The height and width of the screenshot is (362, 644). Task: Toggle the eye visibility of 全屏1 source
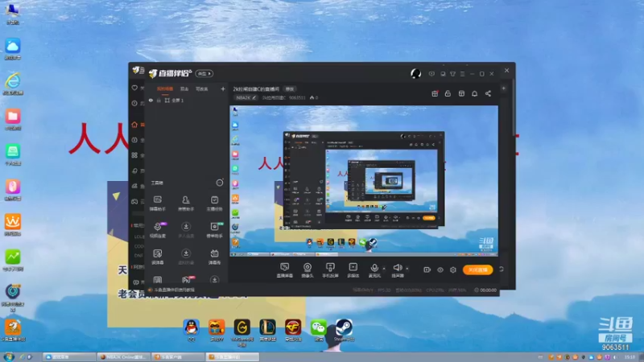[151, 100]
